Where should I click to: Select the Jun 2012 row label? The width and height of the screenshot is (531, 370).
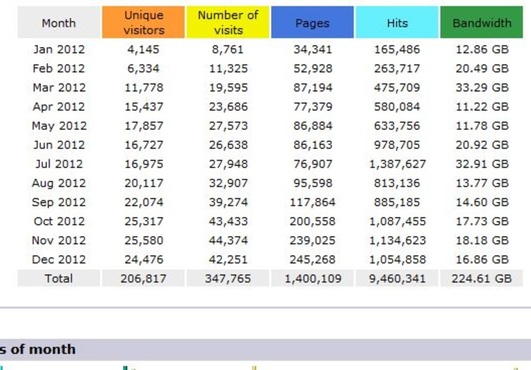(x=59, y=145)
